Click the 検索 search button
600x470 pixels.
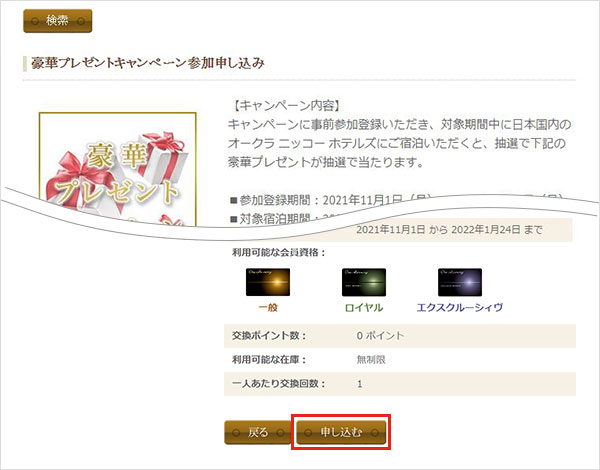coord(57,21)
